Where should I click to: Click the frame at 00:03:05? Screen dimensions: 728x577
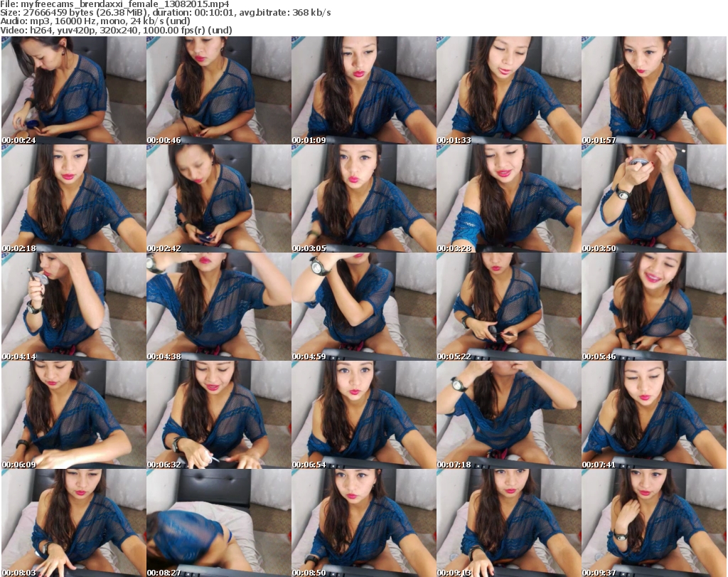363,198
